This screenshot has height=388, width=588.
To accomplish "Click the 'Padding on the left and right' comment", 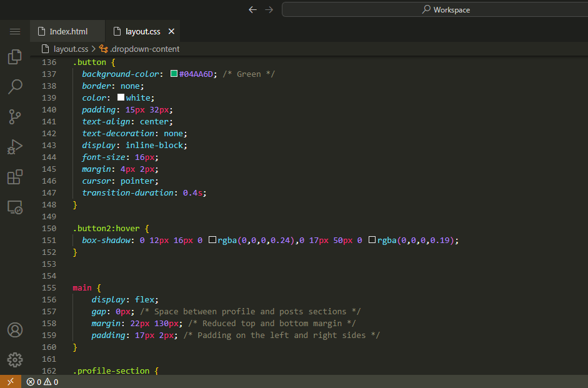I will [282, 336].
